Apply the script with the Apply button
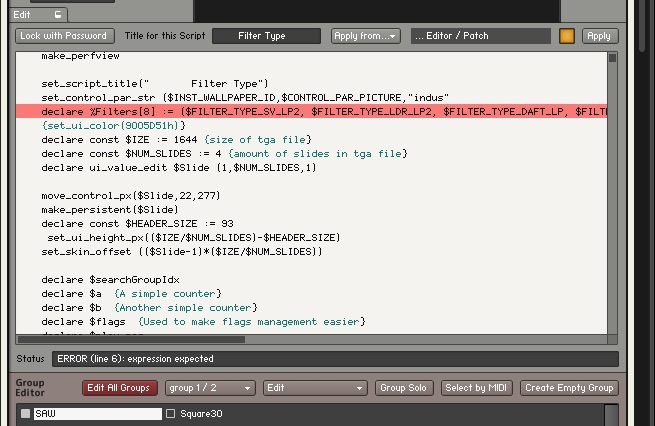 point(600,36)
